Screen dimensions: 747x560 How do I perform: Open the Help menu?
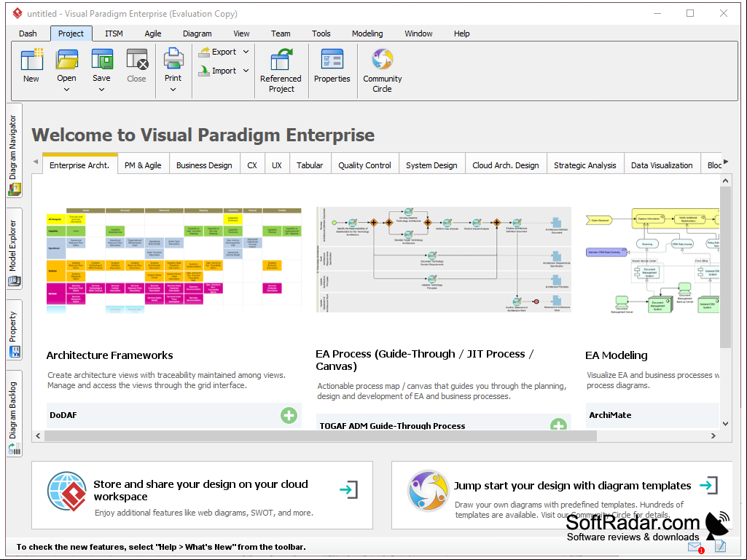tap(461, 33)
